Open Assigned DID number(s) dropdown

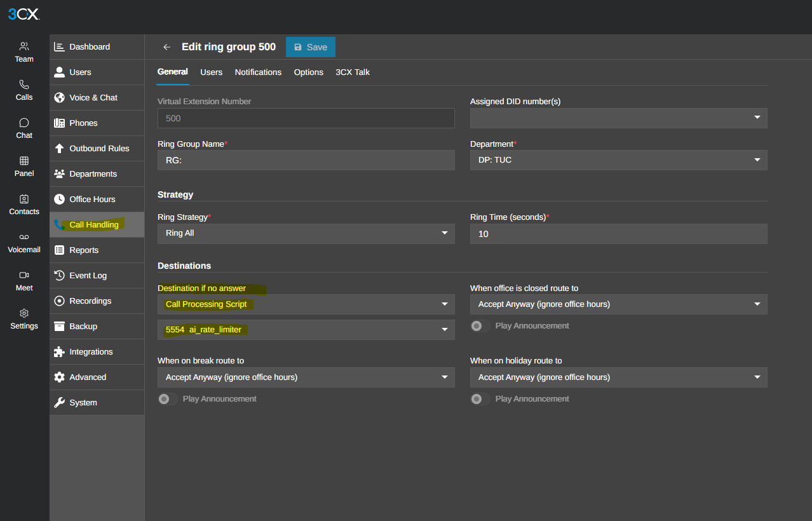coord(618,118)
